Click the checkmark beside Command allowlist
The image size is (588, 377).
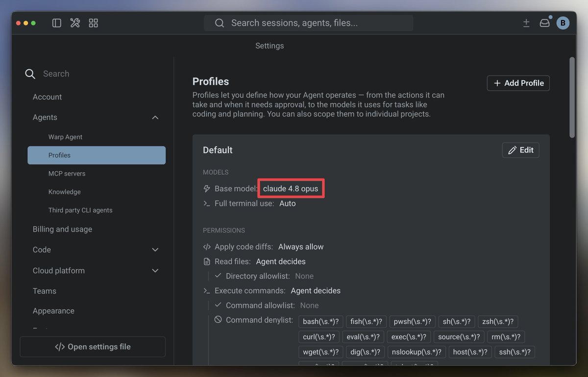click(218, 305)
